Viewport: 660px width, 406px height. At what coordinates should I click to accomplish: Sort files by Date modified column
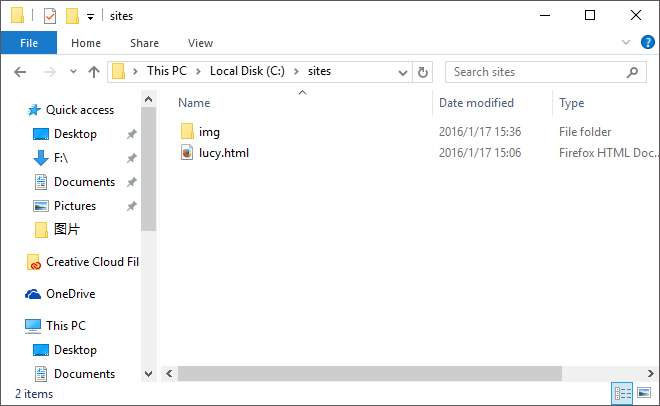[x=476, y=103]
